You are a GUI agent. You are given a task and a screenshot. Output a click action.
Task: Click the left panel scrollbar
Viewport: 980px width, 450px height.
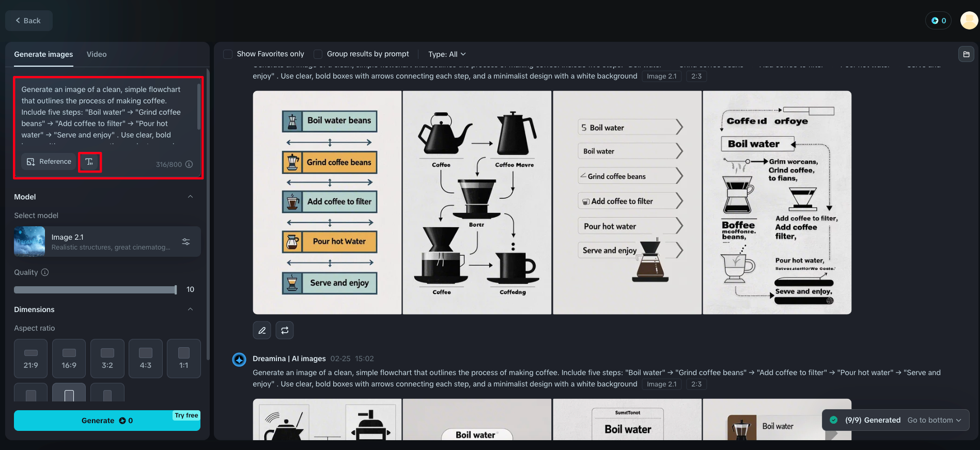pos(208,214)
